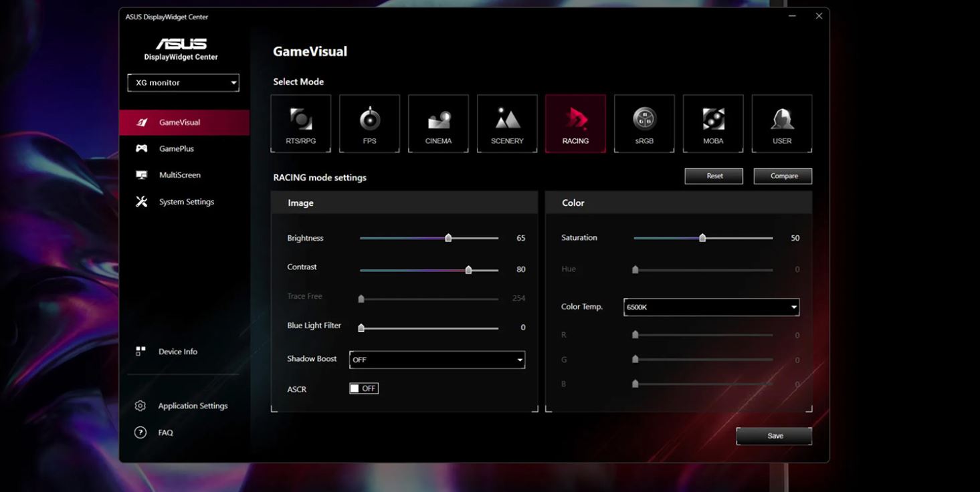Pick the SCENERY mode tile
The width and height of the screenshot is (980, 492).
click(507, 124)
